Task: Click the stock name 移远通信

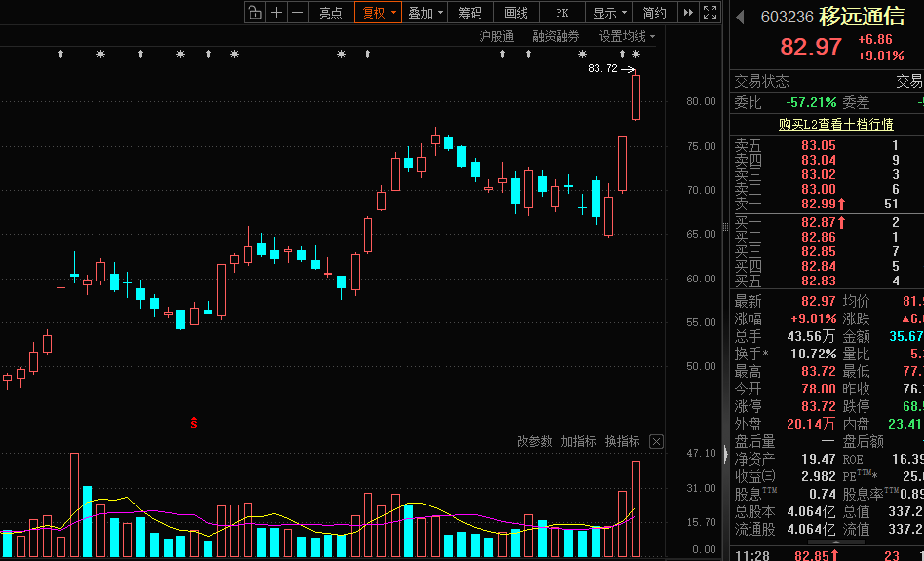Action: [863, 17]
